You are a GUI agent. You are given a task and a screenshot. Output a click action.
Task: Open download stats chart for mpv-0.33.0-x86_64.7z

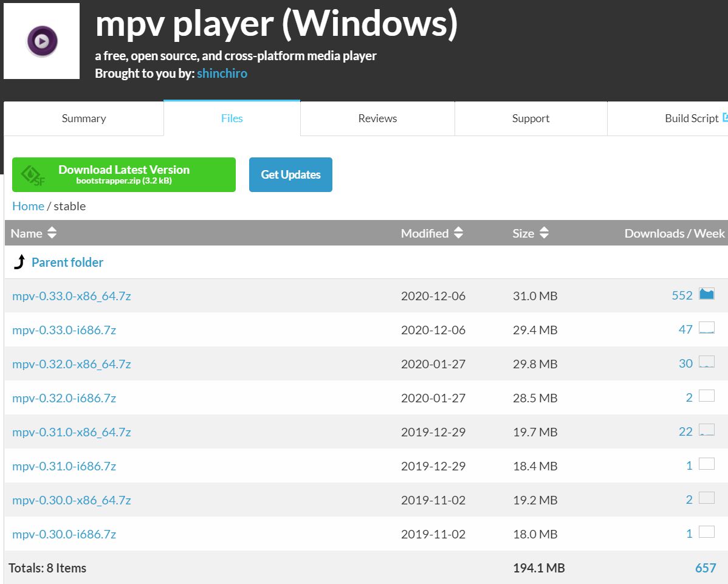tap(707, 294)
